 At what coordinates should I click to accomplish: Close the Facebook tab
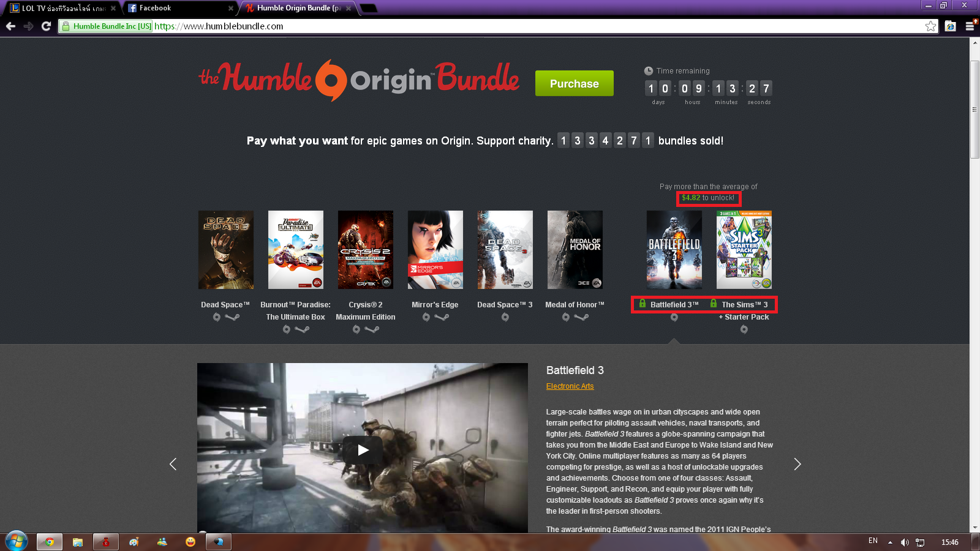click(x=231, y=8)
